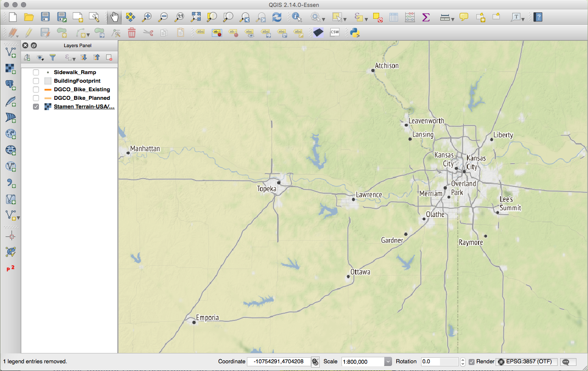
Task: Open the Statistical Summary sigma icon
Action: click(x=426, y=17)
